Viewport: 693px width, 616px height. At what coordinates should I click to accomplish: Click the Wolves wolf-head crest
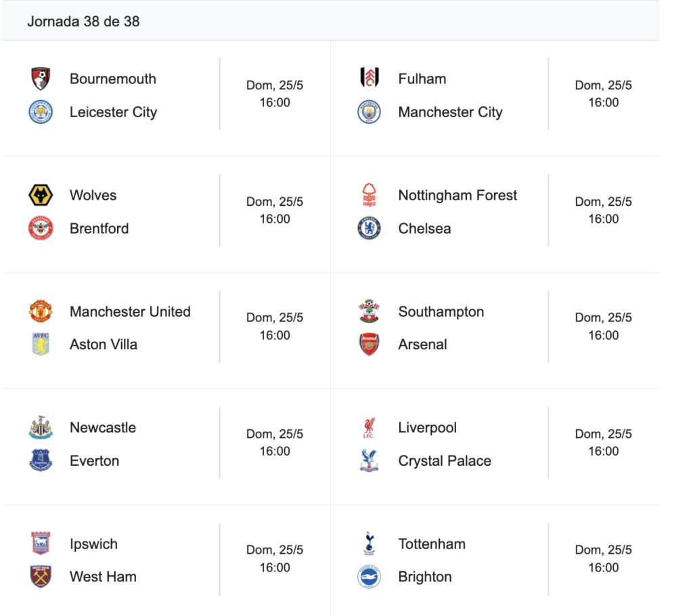(41, 195)
